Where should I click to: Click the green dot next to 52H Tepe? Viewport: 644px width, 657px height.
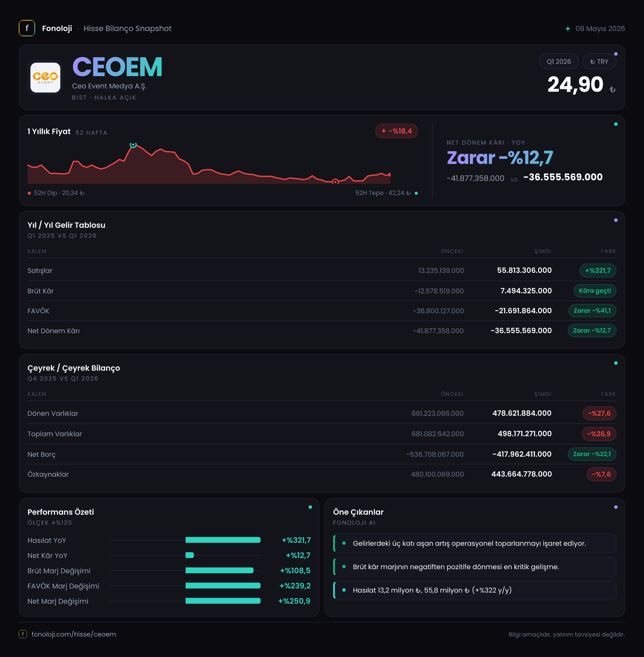[416, 193]
